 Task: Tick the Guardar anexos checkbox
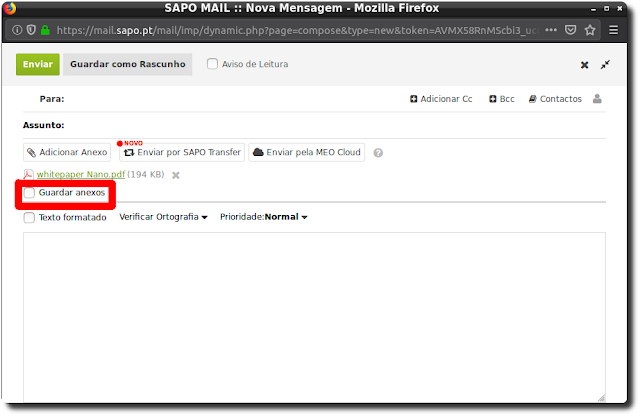click(x=29, y=193)
